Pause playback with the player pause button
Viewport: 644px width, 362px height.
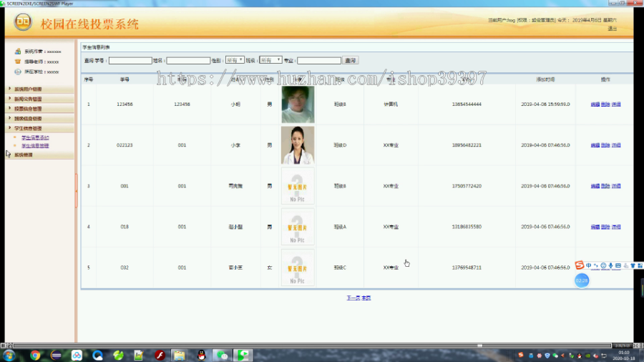[3, 346]
